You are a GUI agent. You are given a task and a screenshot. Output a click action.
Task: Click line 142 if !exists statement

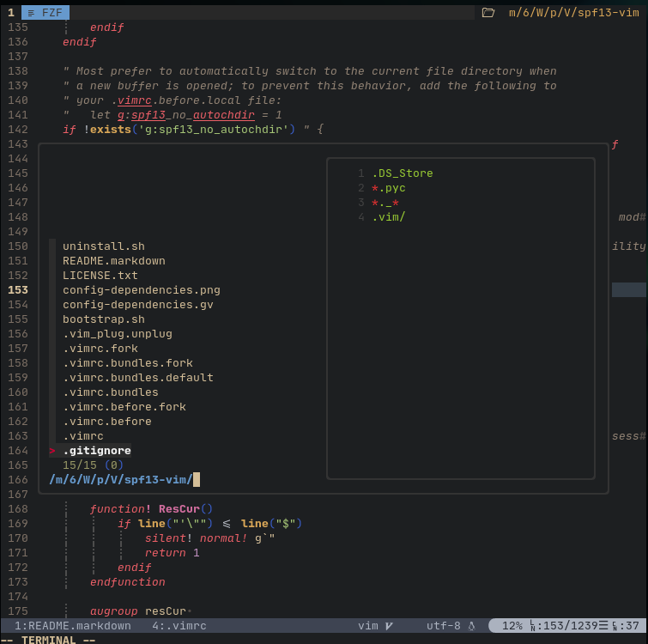(x=192, y=130)
